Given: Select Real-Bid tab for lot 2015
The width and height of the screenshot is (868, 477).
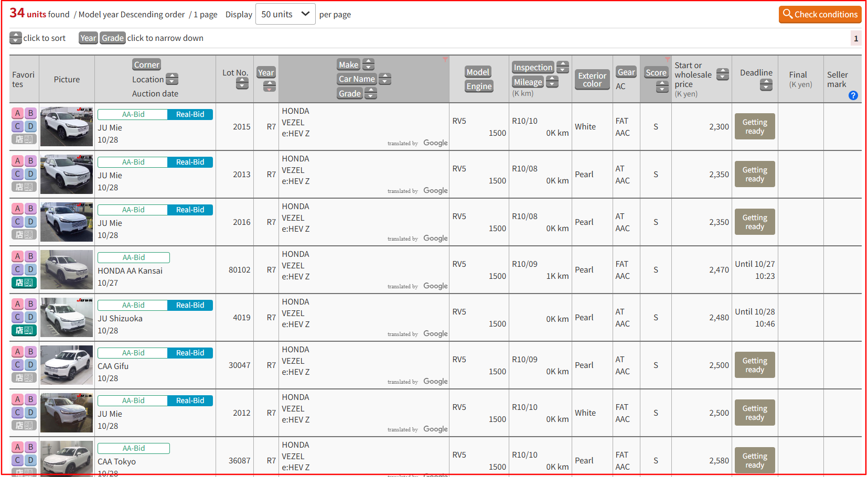Looking at the screenshot, I should click(190, 114).
